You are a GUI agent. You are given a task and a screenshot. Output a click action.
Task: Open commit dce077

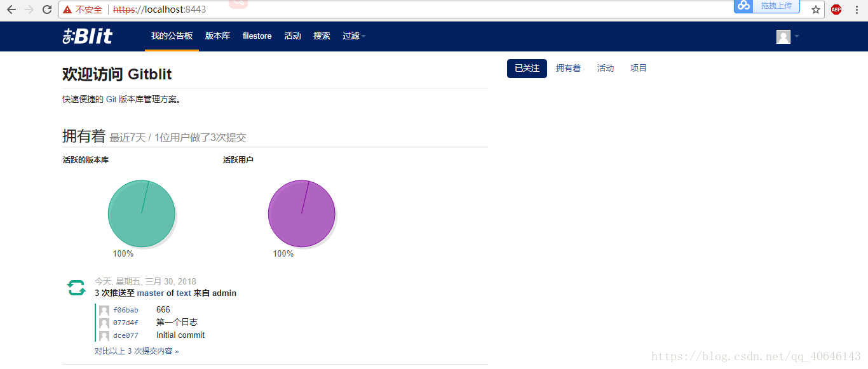tap(126, 336)
